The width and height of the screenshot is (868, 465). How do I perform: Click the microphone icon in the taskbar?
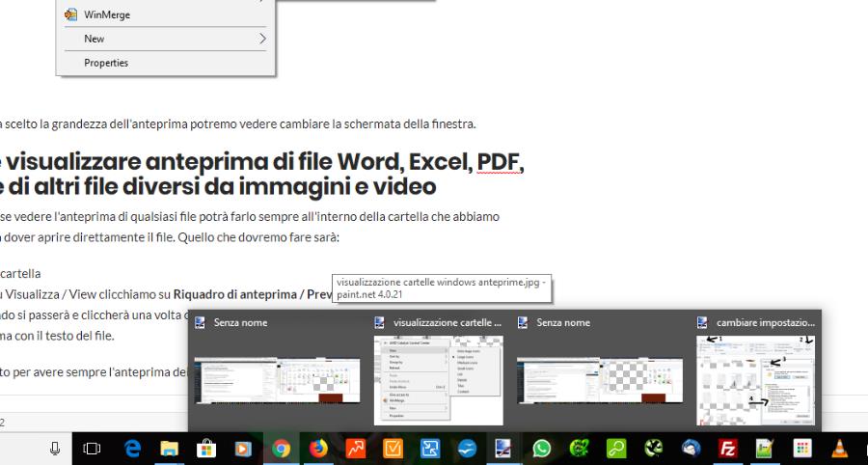[x=56, y=448]
